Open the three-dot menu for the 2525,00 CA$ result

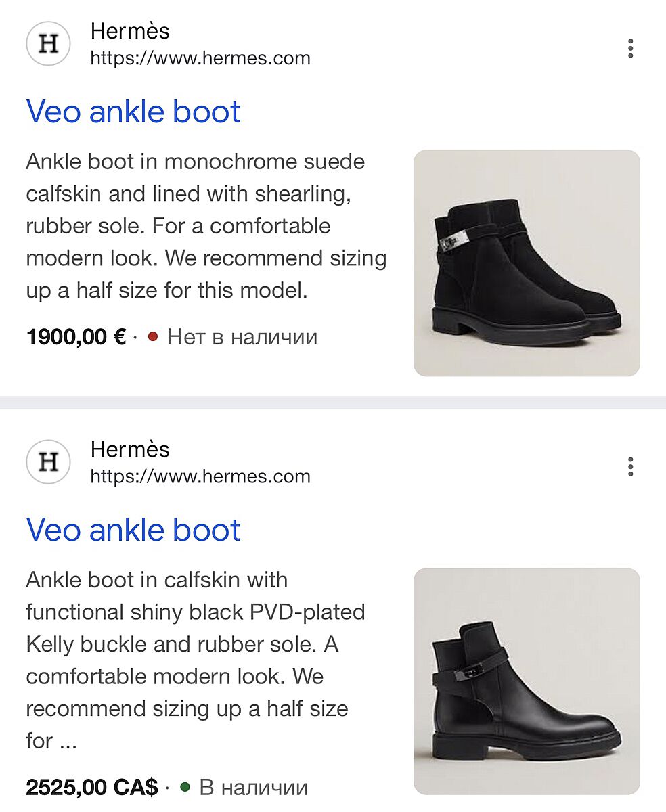point(630,467)
